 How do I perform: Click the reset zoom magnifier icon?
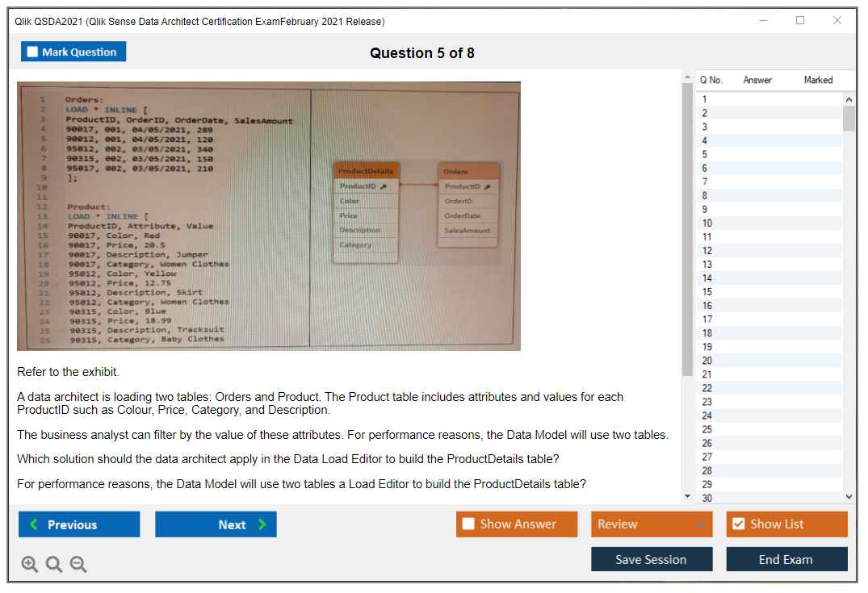point(54,565)
